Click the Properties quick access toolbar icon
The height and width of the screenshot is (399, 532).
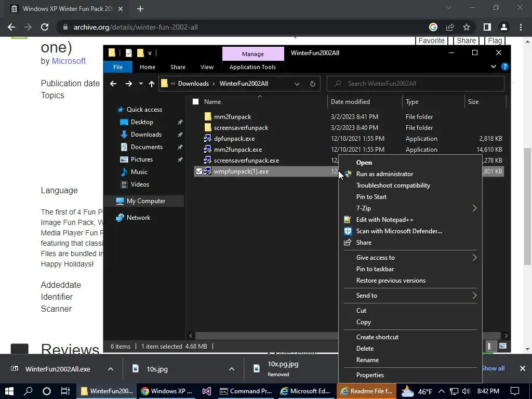[x=129, y=53]
